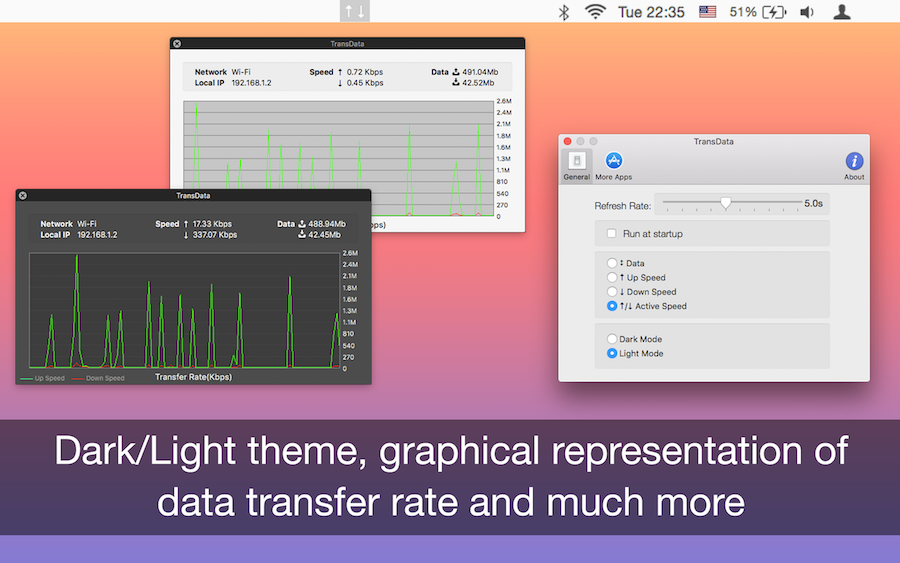Select the Up Speed radio option
900x563 pixels.
pyautogui.click(x=612, y=277)
